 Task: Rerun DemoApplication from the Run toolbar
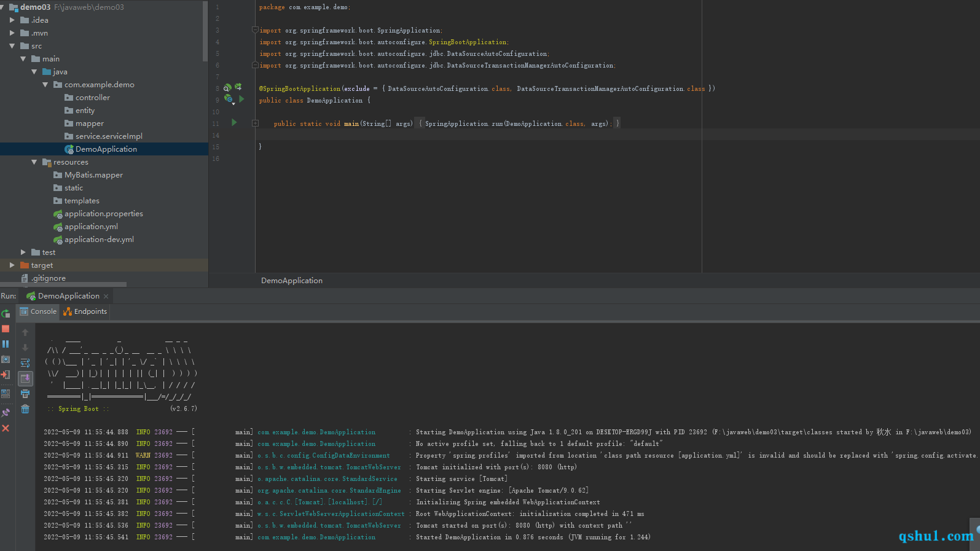coord(6,314)
